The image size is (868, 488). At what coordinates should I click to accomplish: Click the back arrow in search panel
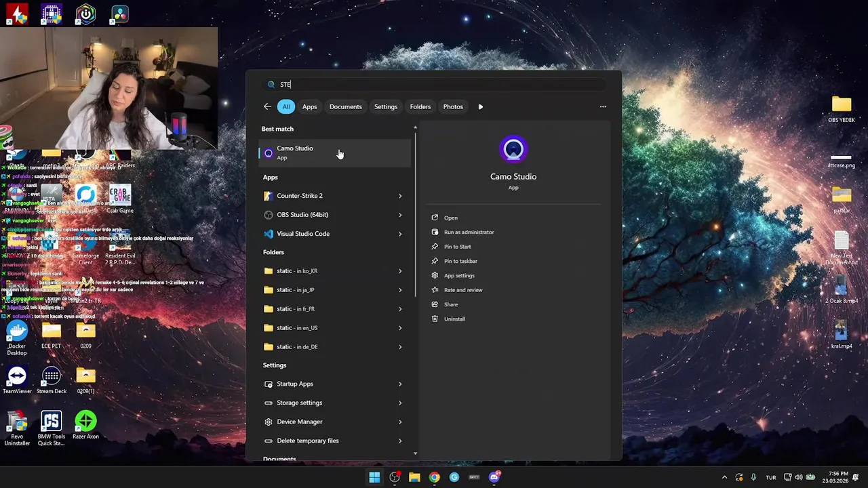pos(267,106)
